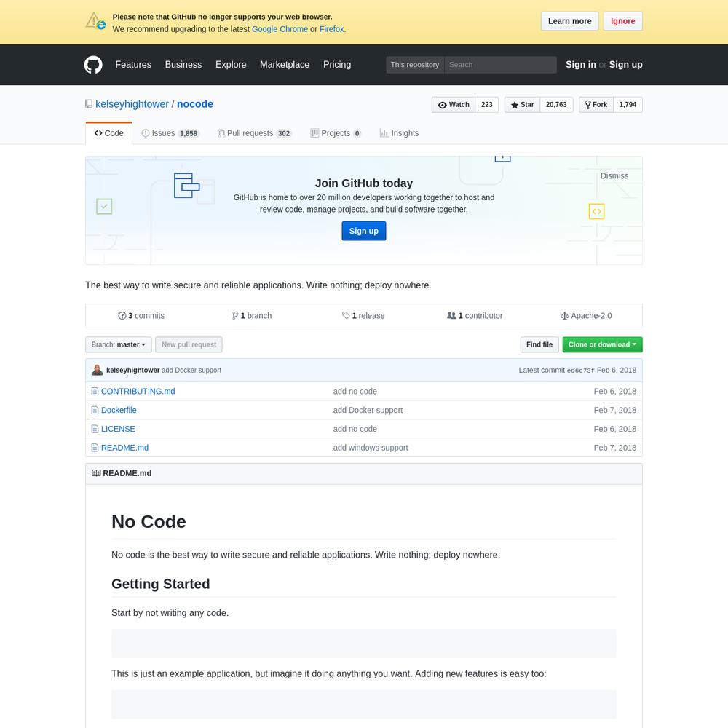The image size is (728, 728).
Task: Open the nocode repository name link
Action: point(195,104)
